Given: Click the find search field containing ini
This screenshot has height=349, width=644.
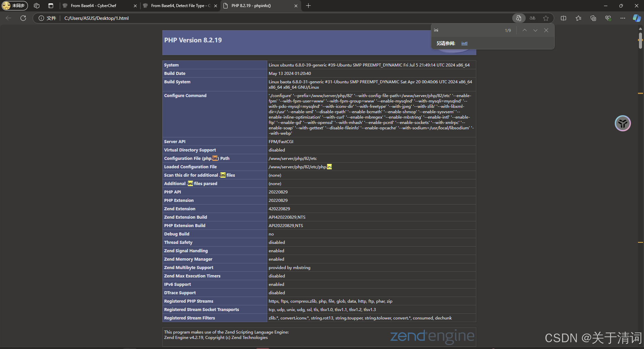Looking at the screenshot, I should (x=467, y=30).
